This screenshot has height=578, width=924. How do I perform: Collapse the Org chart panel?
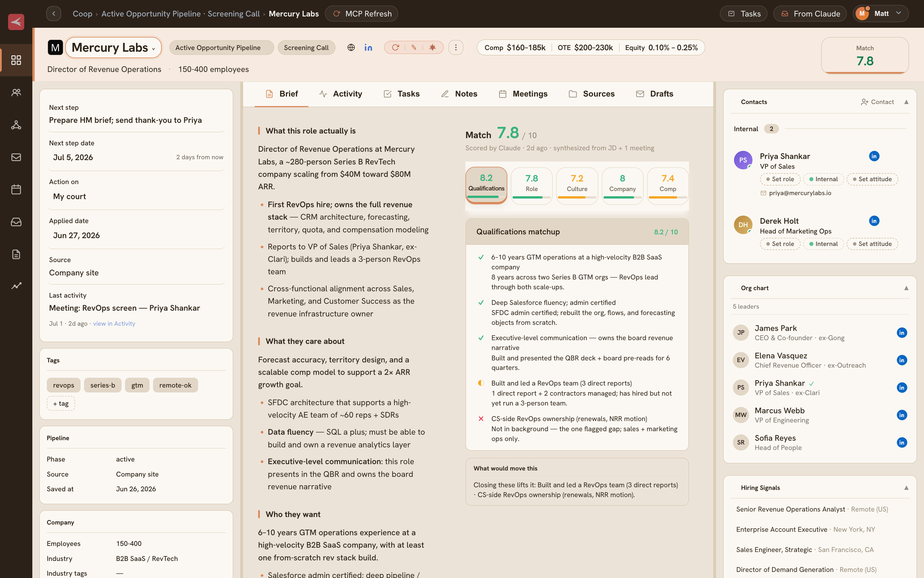point(906,288)
